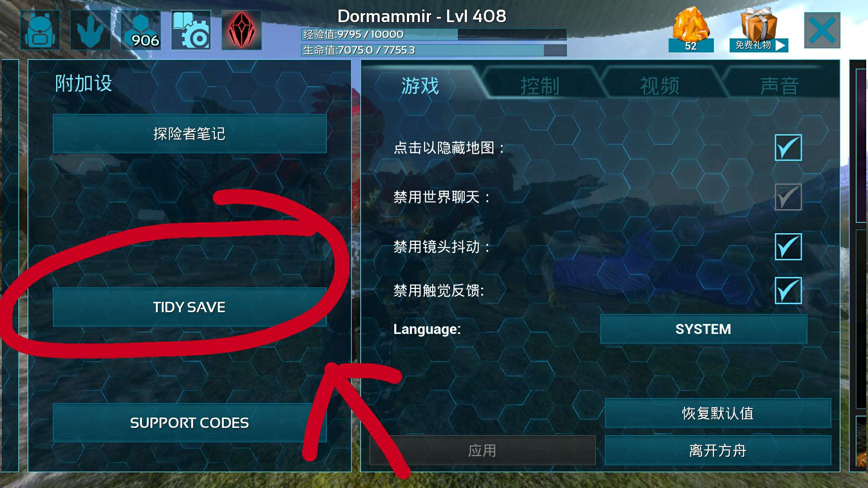Click the 恢复默认值 restore defaults button
This screenshot has width=868, height=488.
[718, 413]
